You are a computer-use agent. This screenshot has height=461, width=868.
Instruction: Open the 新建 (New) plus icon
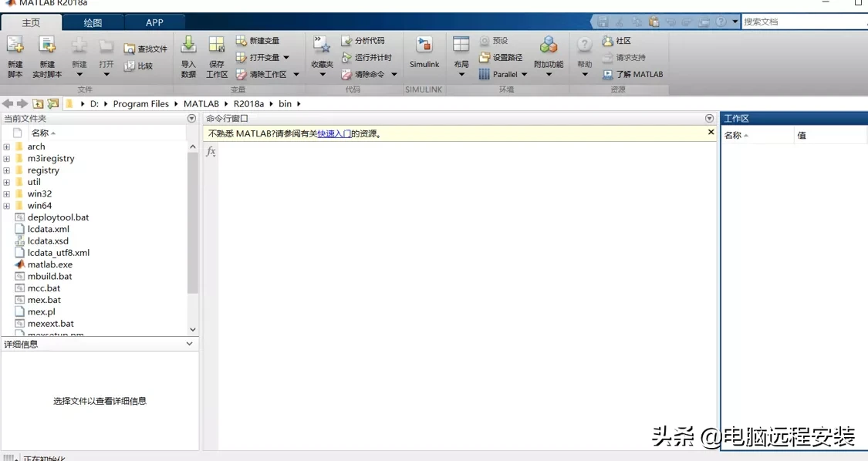click(x=79, y=46)
